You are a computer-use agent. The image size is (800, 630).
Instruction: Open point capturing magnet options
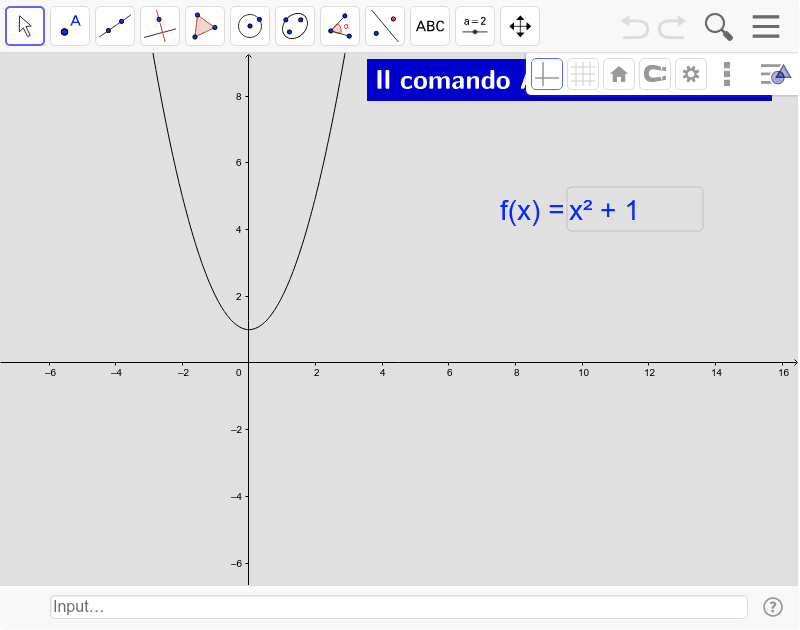click(x=655, y=74)
